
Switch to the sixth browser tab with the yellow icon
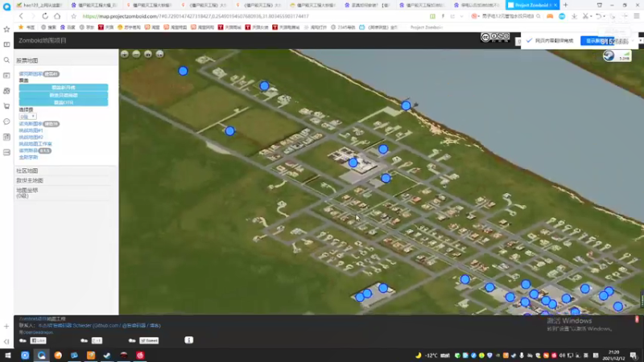(313, 5)
